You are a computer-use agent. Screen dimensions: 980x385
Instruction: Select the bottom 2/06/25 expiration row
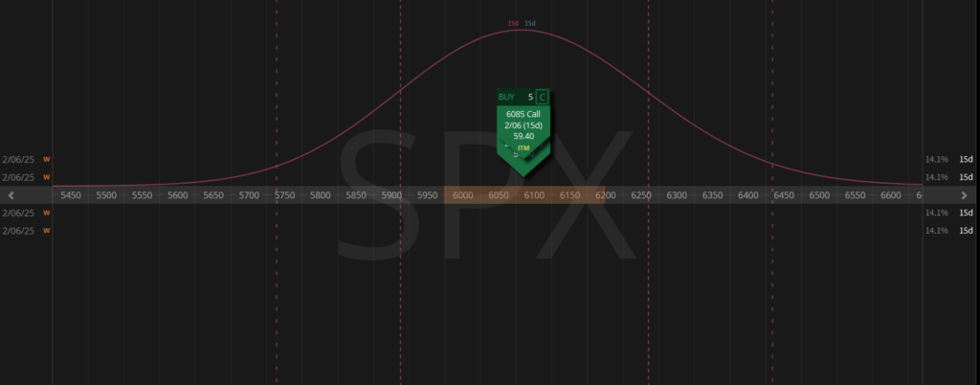click(x=18, y=231)
